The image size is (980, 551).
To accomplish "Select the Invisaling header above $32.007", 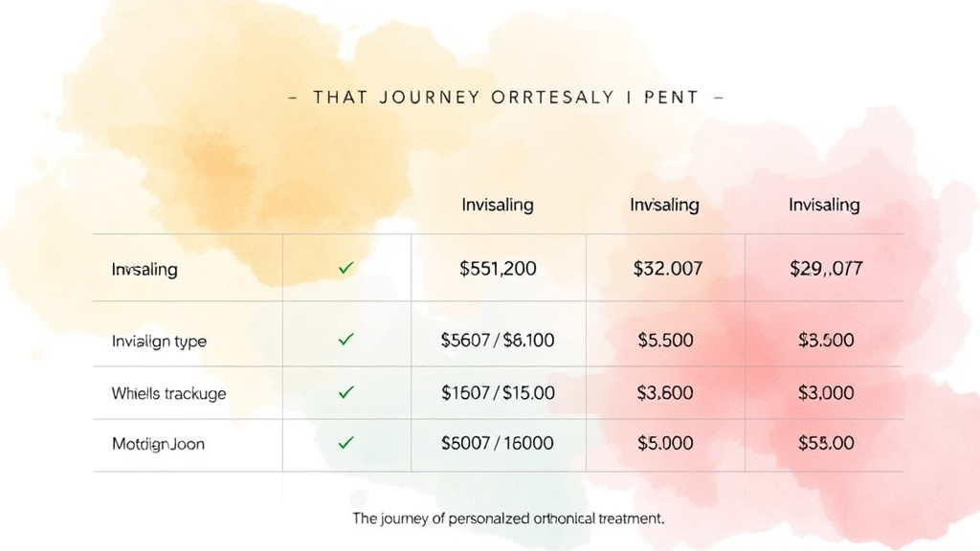I will [x=664, y=205].
